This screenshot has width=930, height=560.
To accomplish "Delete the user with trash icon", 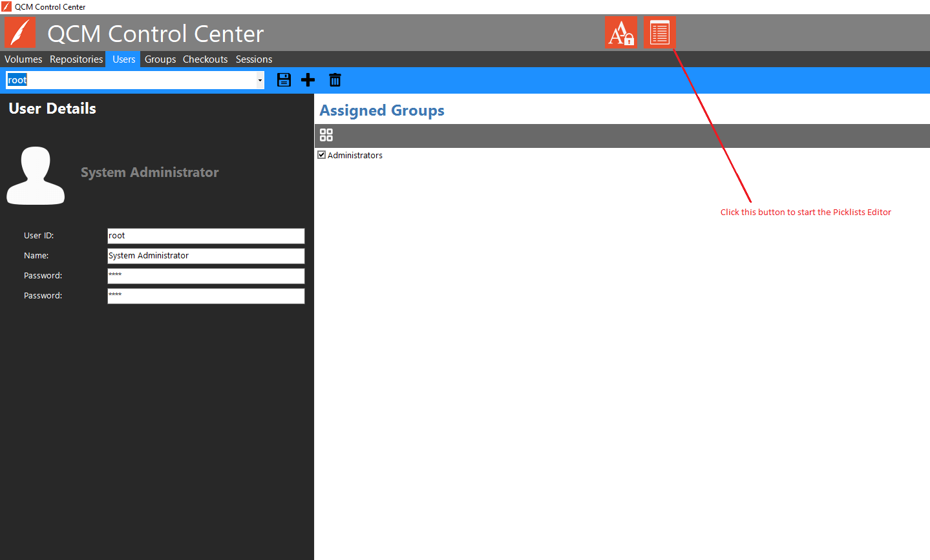I will 335,80.
